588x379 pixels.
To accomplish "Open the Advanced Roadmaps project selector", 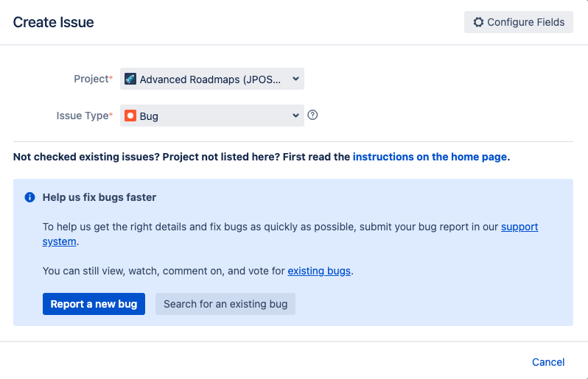I will 212,79.
